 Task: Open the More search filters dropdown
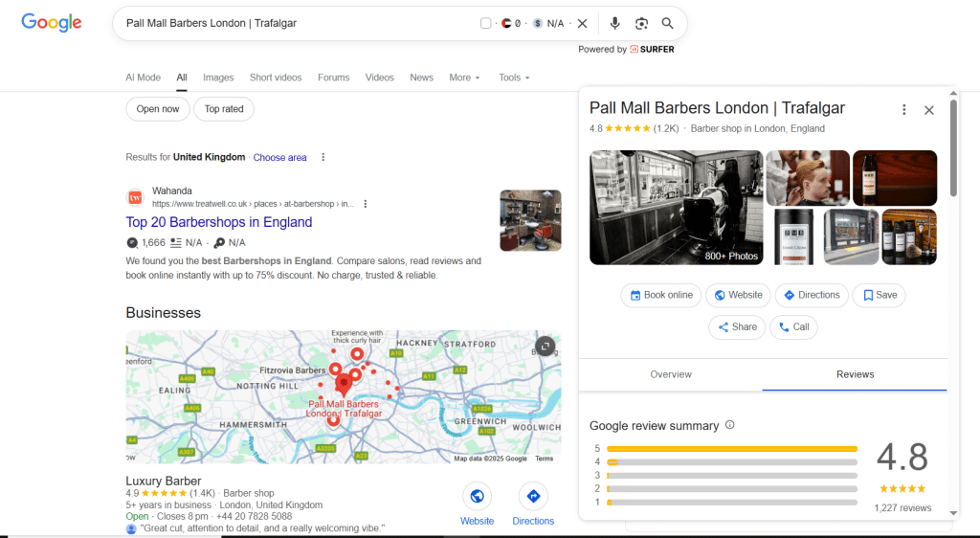coord(464,78)
